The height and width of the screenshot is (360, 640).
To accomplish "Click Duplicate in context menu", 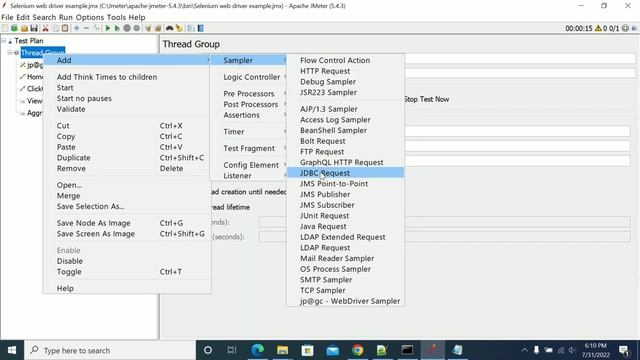I will (127, 158).
